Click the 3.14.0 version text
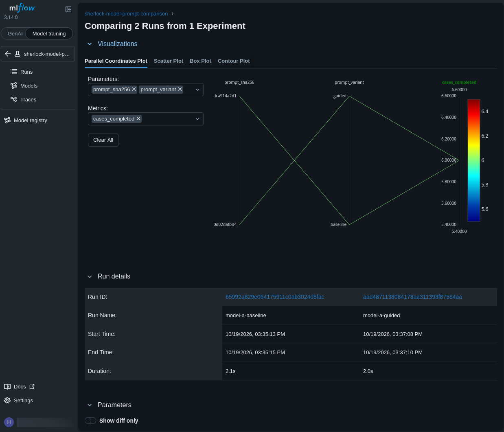The height and width of the screenshot is (432, 504). tap(11, 18)
